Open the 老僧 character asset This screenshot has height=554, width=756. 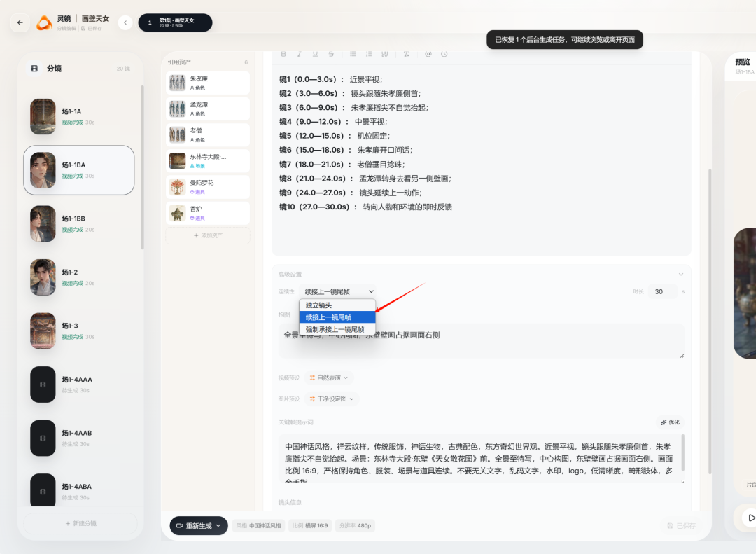(x=208, y=135)
